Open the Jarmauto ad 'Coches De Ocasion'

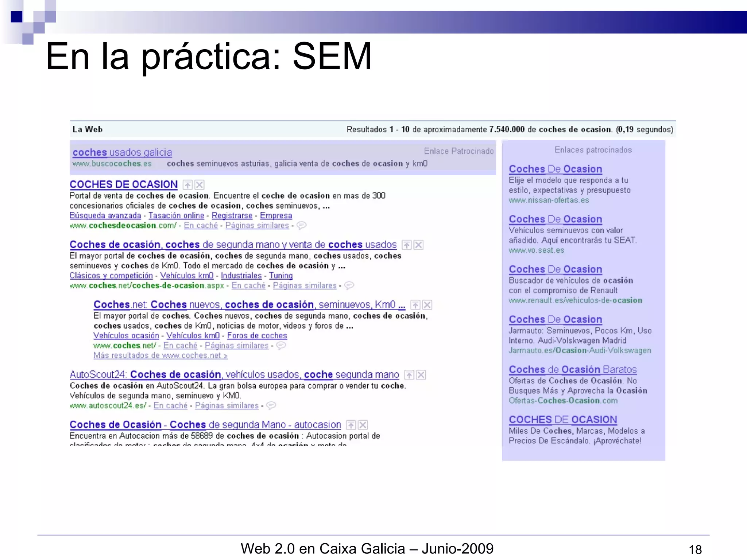556,319
